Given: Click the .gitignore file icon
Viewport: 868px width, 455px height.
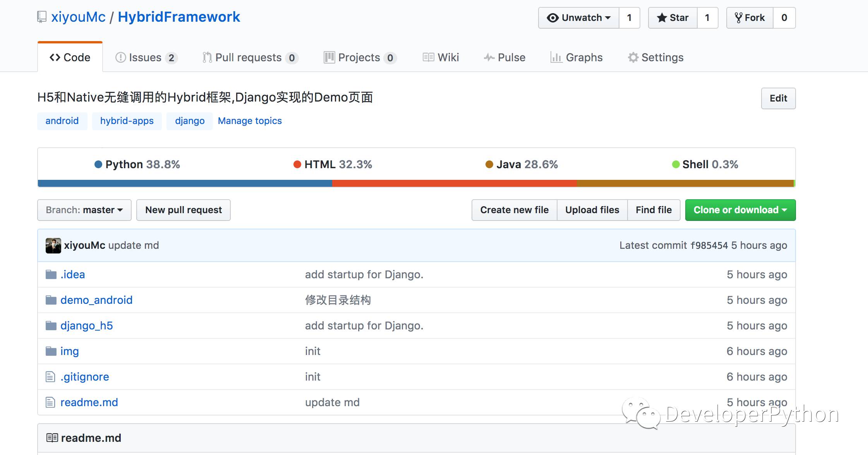Looking at the screenshot, I should pos(50,377).
